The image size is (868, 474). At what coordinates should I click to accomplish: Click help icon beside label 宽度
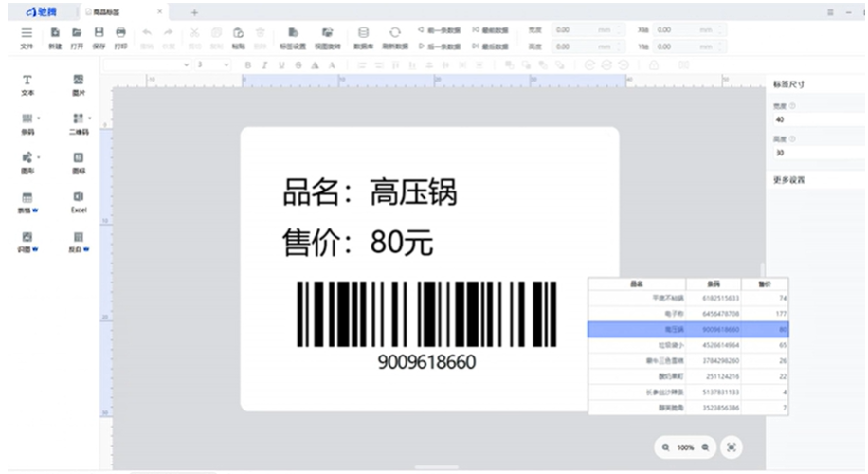click(x=792, y=106)
